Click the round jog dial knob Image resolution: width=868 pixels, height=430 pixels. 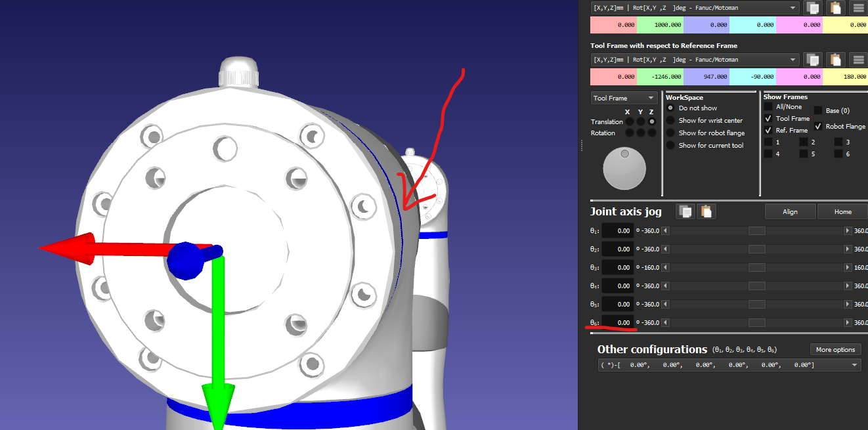click(x=624, y=168)
